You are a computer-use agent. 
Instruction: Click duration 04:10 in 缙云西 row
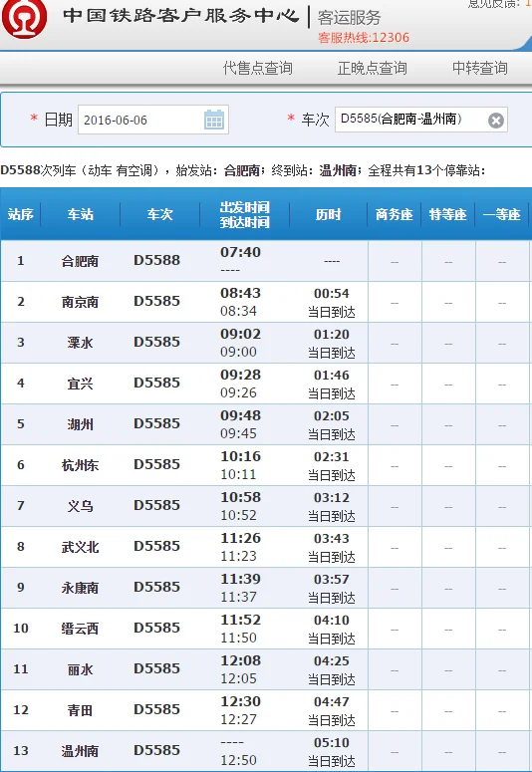332,621
